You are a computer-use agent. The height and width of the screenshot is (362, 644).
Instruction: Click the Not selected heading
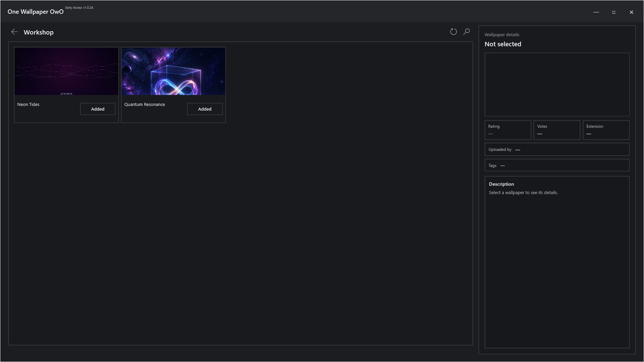pos(503,44)
